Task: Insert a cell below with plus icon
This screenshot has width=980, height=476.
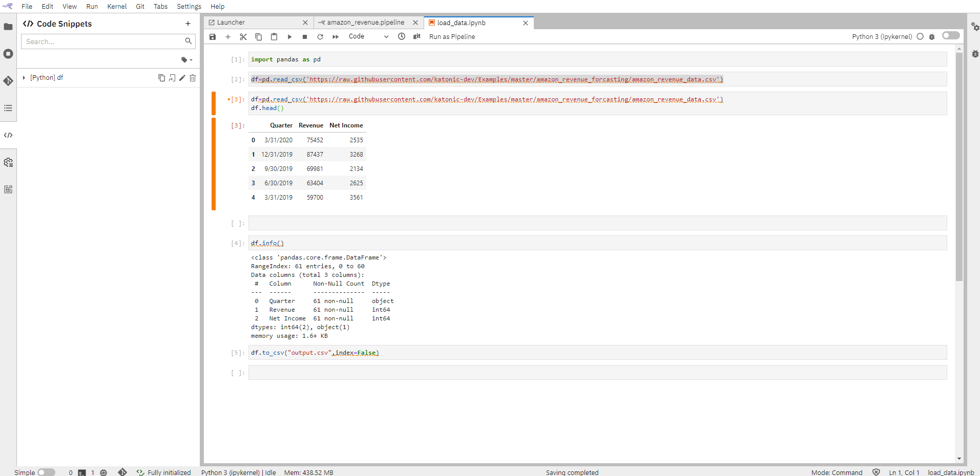Action: tap(228, 37)
